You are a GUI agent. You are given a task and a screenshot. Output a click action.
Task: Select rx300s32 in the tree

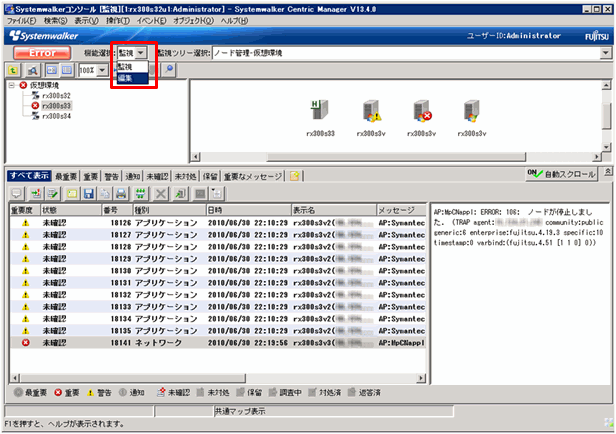pyautogui.click(x=56, y=95)
